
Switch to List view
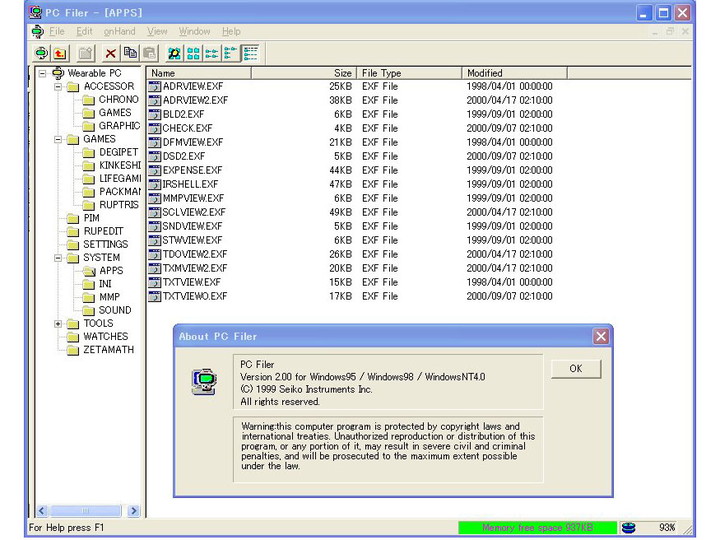click(231, 53)
